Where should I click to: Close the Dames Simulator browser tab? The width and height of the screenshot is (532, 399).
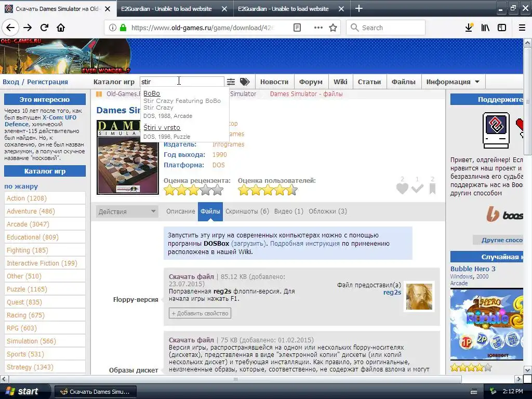[108, 9]
